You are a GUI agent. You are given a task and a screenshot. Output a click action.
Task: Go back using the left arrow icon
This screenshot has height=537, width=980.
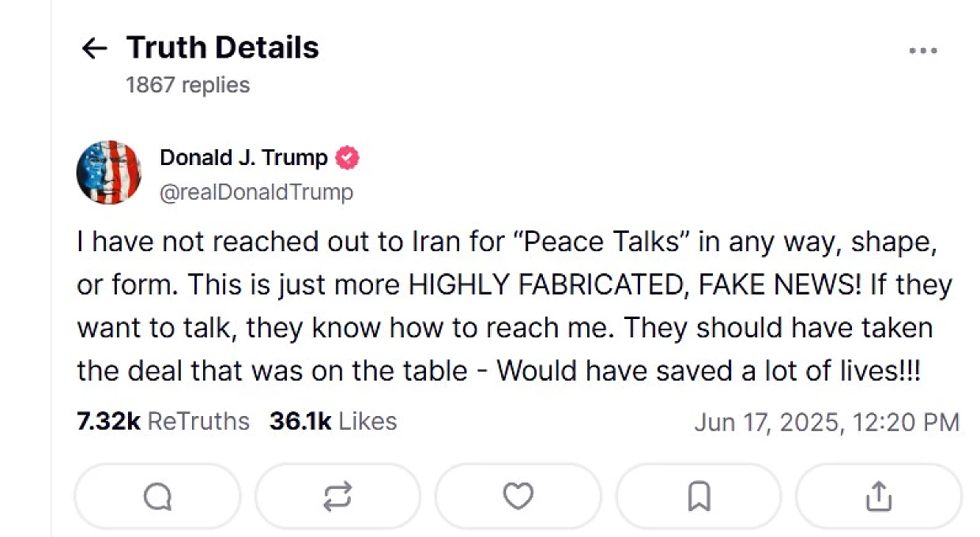[x=94, y=49]
